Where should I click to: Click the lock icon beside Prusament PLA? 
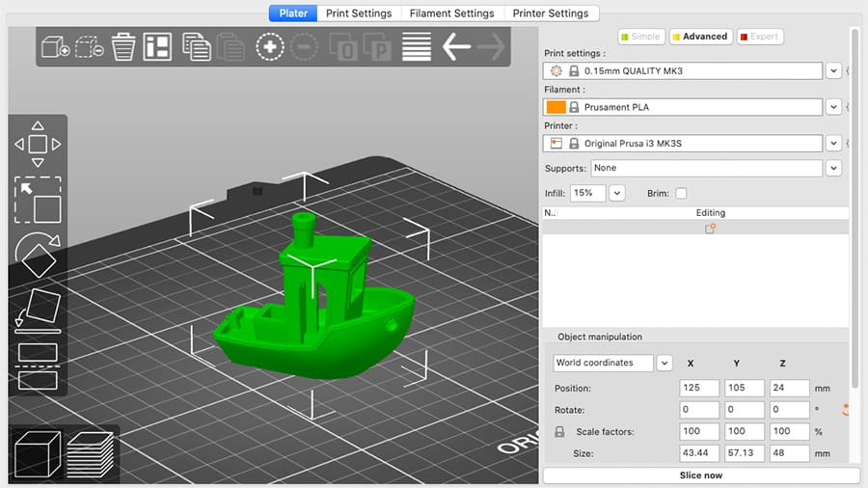[574, 107]
